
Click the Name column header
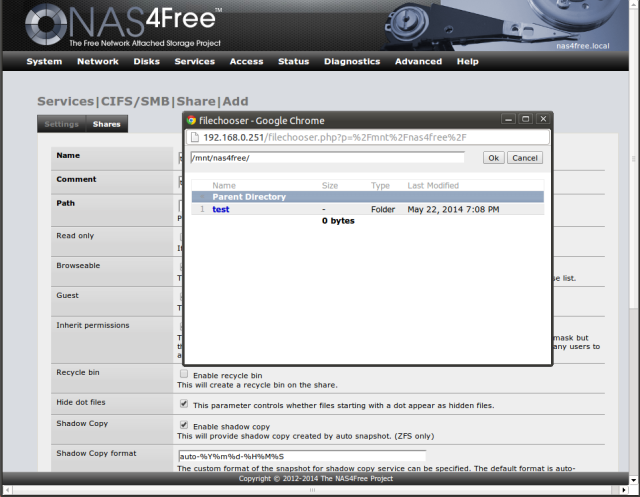coord(224,186)
